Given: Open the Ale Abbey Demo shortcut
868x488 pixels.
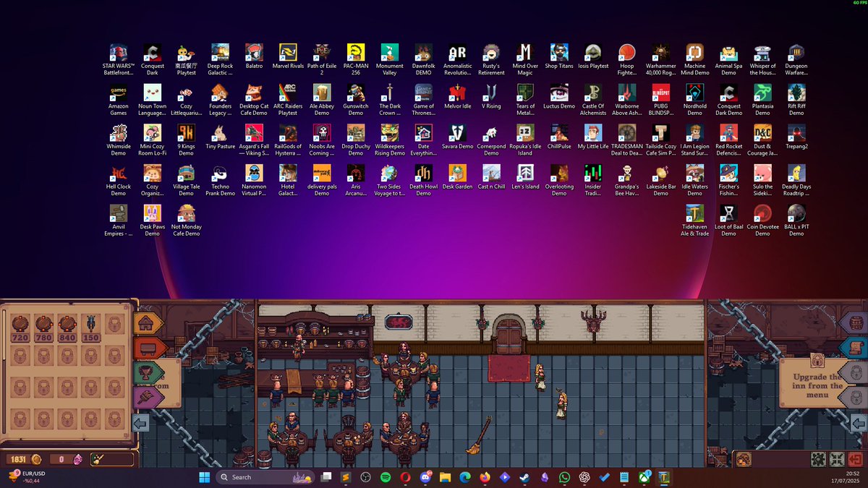Looking at the screenshot, I should point(322,99).
